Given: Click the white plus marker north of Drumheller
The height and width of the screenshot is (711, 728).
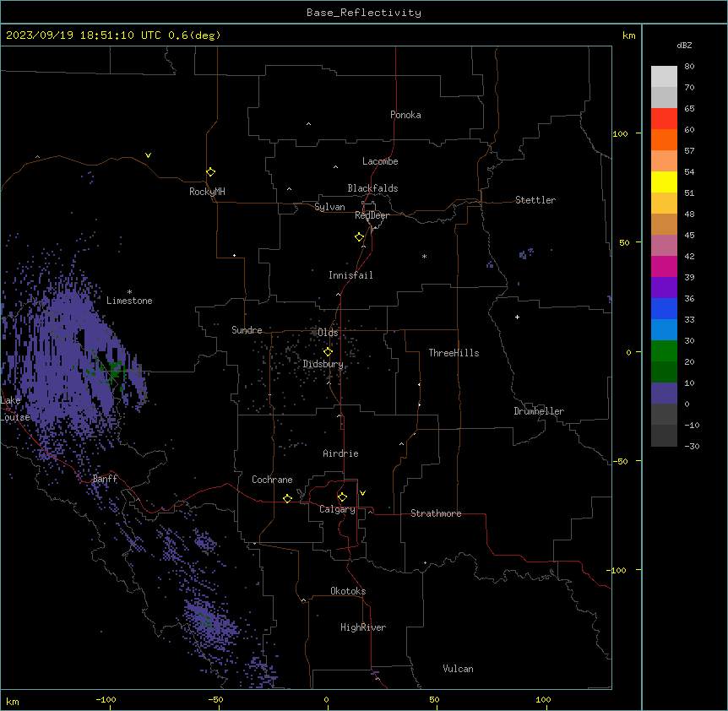Looking at the screenshot, I should (x=517, y=317).
